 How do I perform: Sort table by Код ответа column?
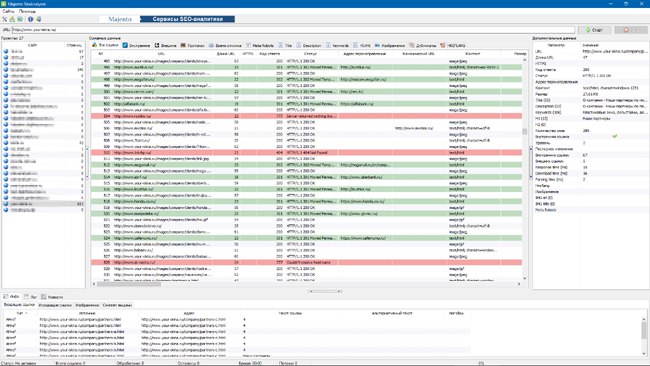coord(269,53)
